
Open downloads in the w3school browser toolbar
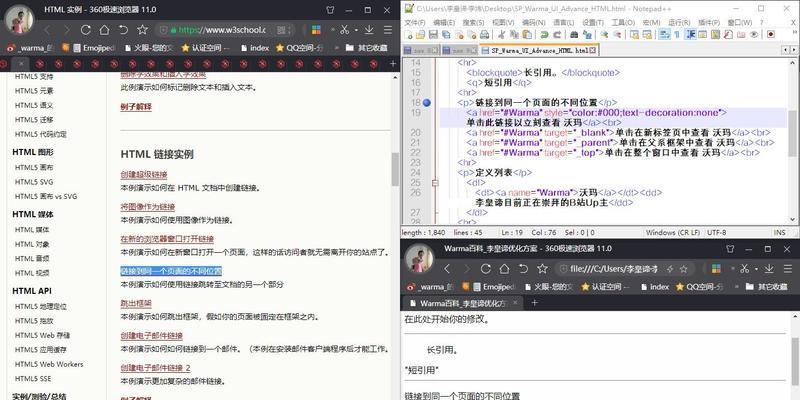(369, 30)
